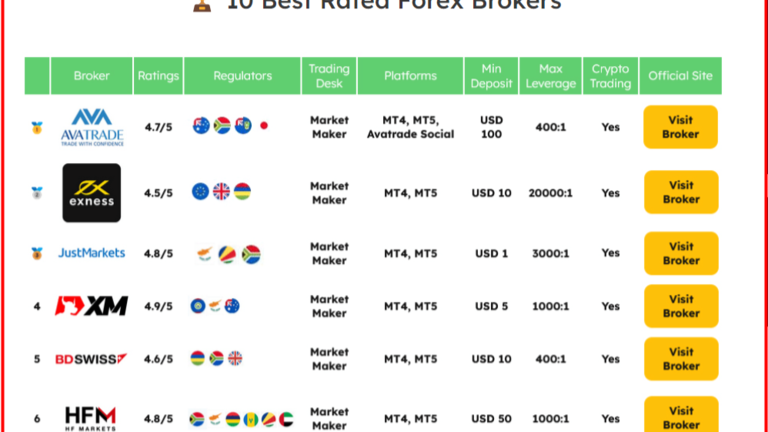This screenshot has width=768, height=432.
Task: Click the AvaTrade broker logo
Action: pos(92,127)
